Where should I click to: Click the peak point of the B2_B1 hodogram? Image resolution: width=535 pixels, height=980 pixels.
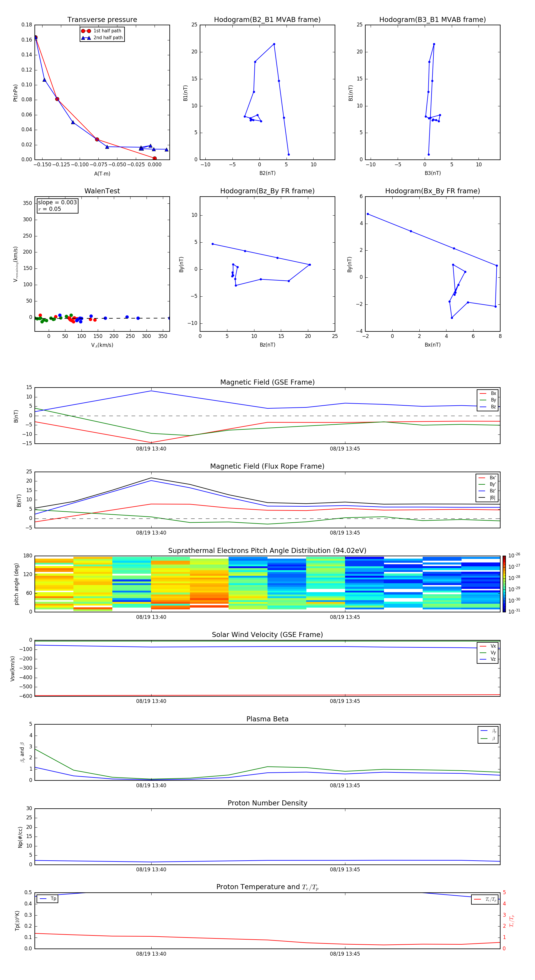click(274, 44)
